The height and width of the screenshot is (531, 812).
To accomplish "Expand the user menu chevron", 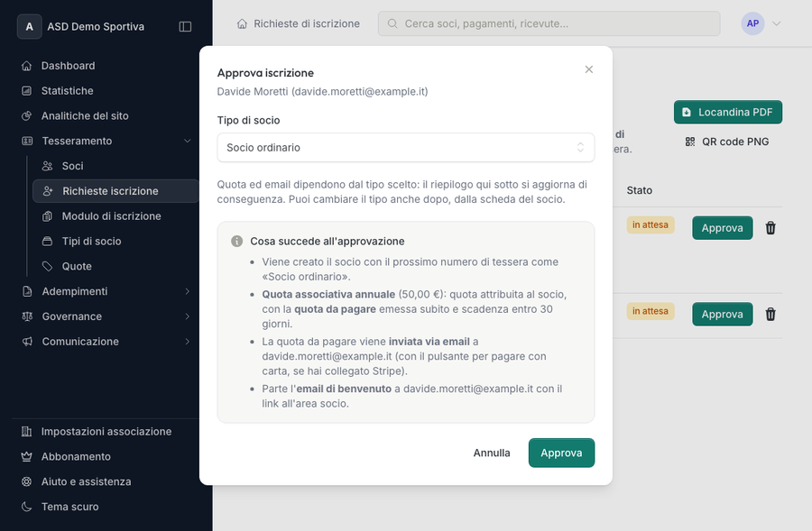I will [776, 23].
